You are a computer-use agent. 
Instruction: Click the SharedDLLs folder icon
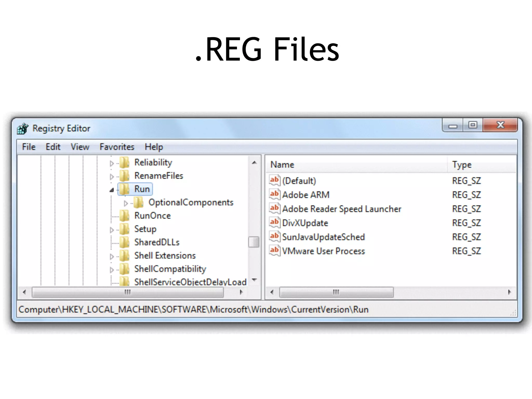125,242
